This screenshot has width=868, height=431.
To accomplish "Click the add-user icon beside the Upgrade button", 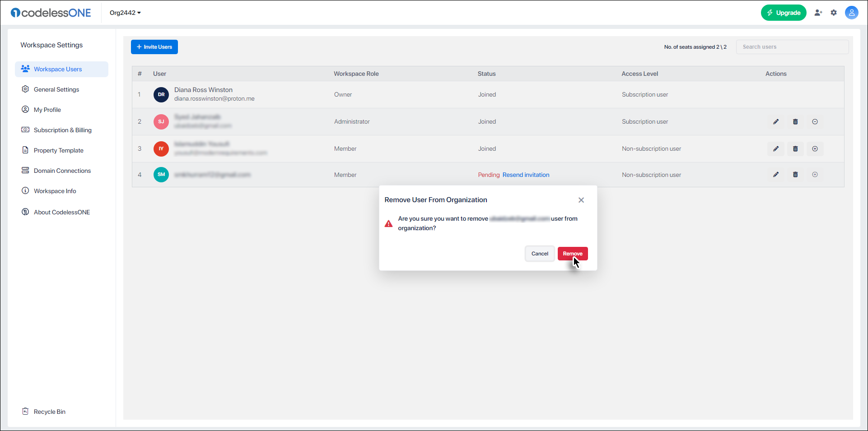I will click(x=818, y=13).
